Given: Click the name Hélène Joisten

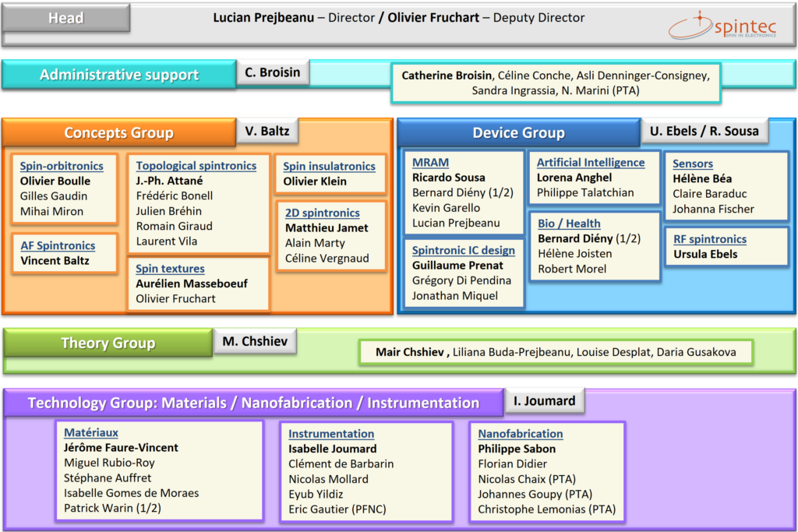Looking at the screenshot, I should (574, 254).
